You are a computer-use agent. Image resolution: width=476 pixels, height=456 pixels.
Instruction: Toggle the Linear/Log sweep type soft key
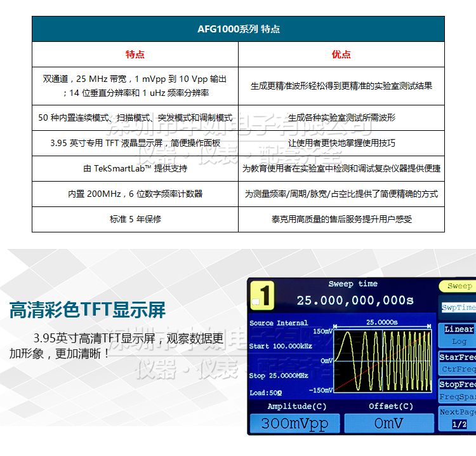(458, 335)
